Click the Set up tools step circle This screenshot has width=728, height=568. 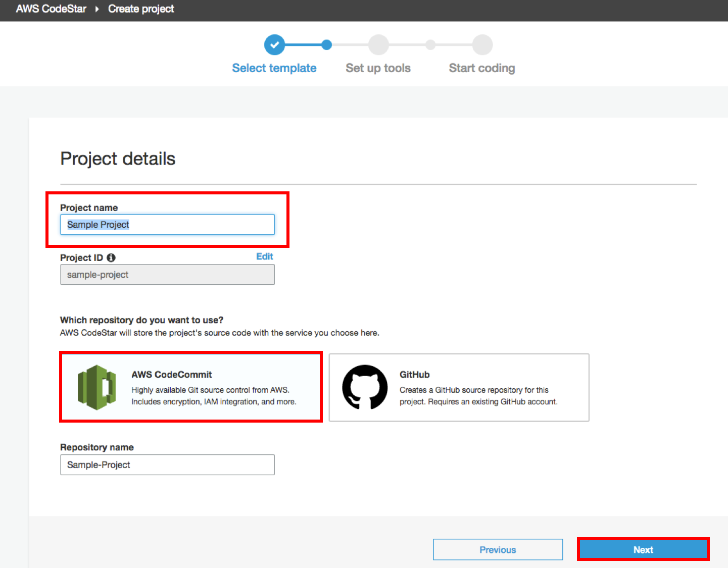pyautogui.click(x=378, y=45)
